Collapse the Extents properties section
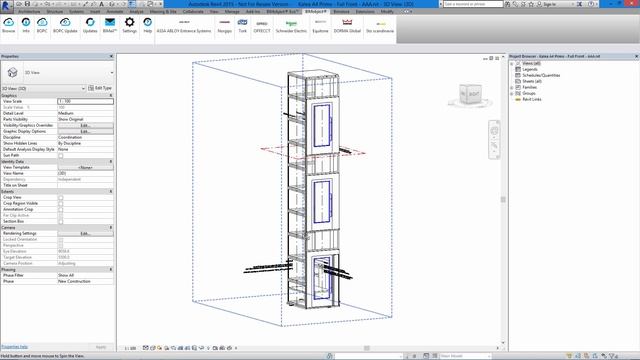 click(111, 191)
